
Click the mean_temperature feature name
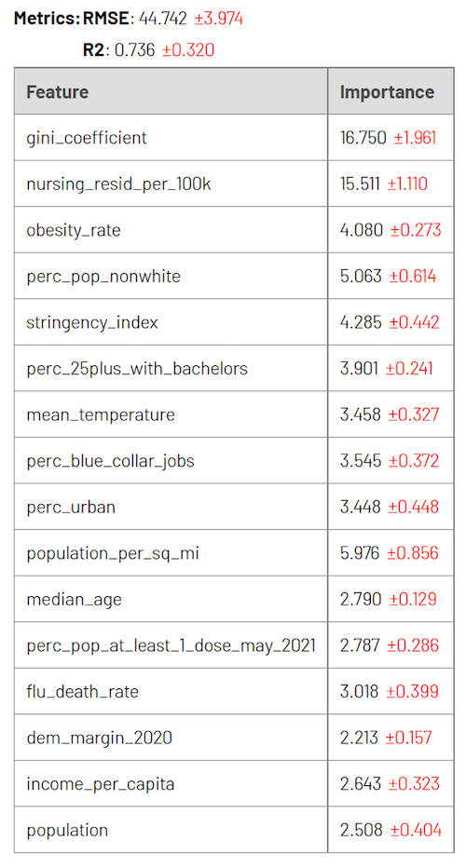(101, 415)
